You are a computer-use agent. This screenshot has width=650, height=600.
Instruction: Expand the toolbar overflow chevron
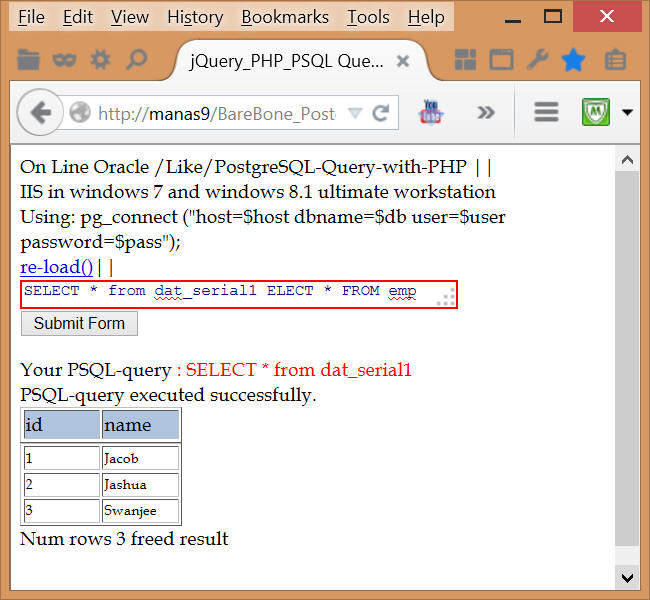(486, 112)
